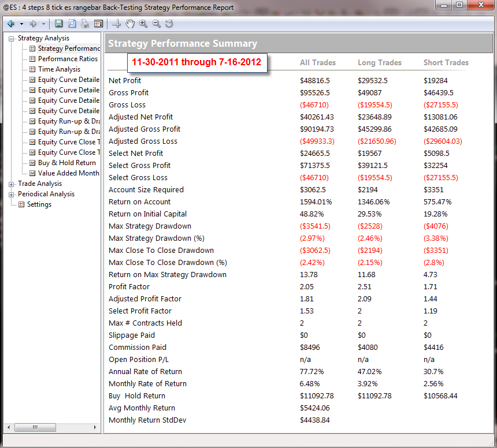Click the calendar-style settings icon in toolbar
The height and width of the screenshot is (448, 497).
[98, 24]
